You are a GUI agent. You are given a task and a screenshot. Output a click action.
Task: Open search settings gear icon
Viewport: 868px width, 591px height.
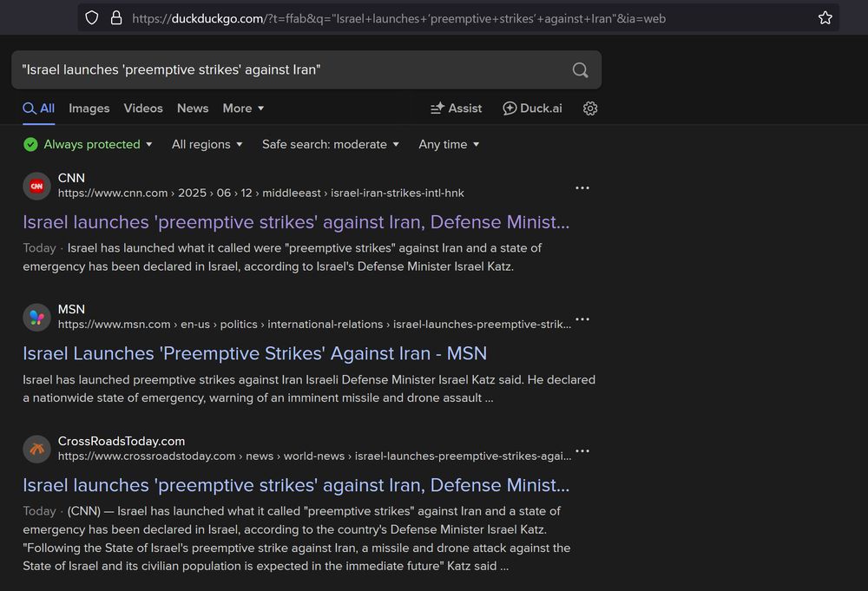coord(590,108)
